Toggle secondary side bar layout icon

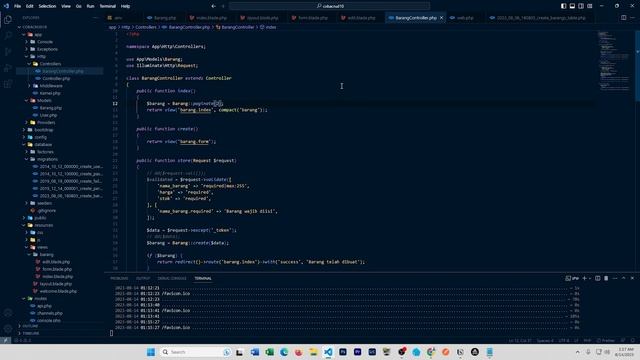[581, 6]
